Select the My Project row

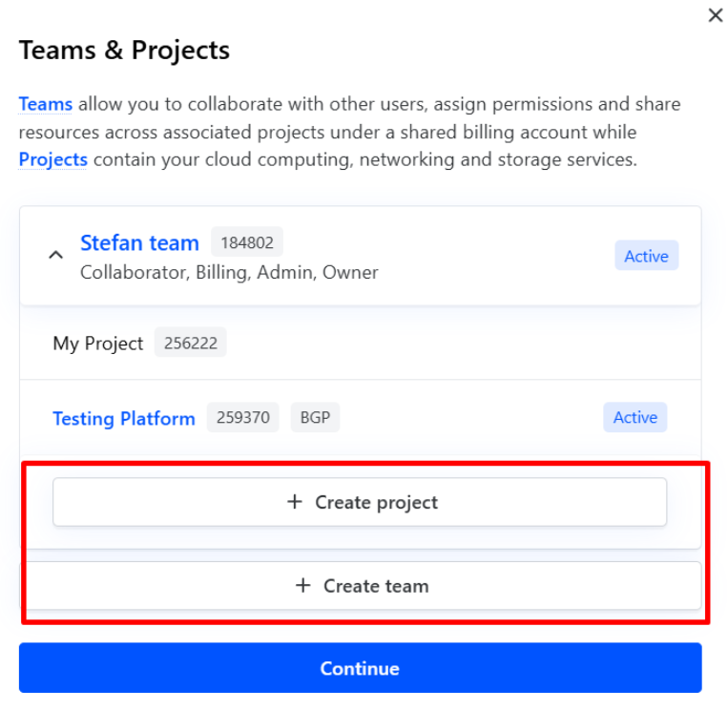pos(97,343)
